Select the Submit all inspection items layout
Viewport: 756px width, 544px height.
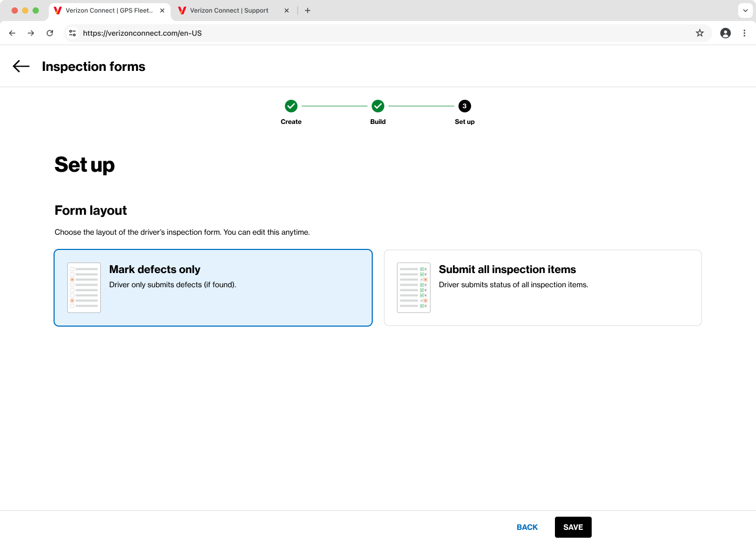[542, 288]
